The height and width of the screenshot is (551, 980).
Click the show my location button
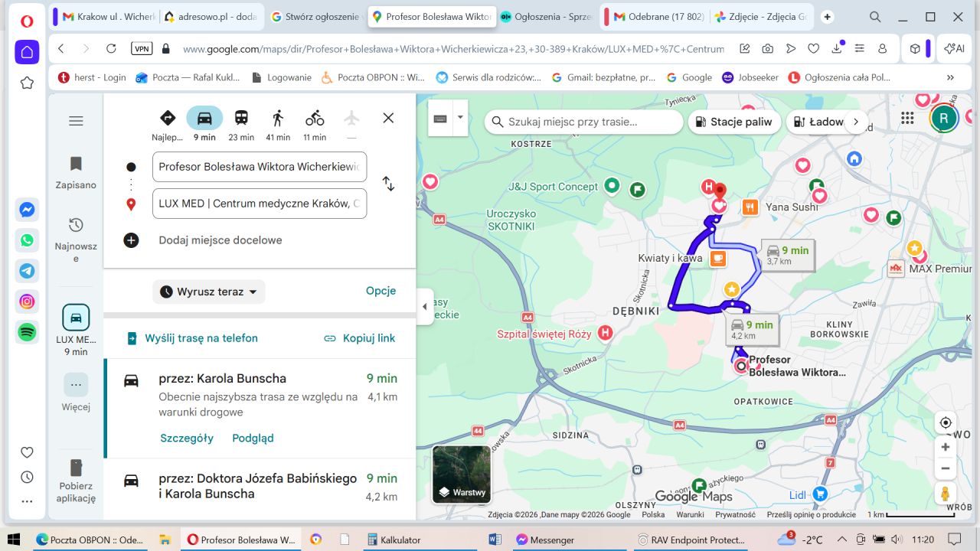(946, 423)
